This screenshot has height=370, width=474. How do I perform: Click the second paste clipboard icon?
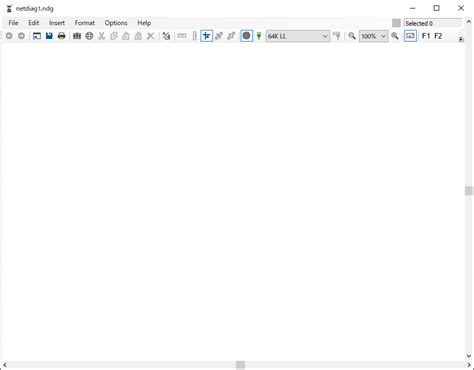138,36
